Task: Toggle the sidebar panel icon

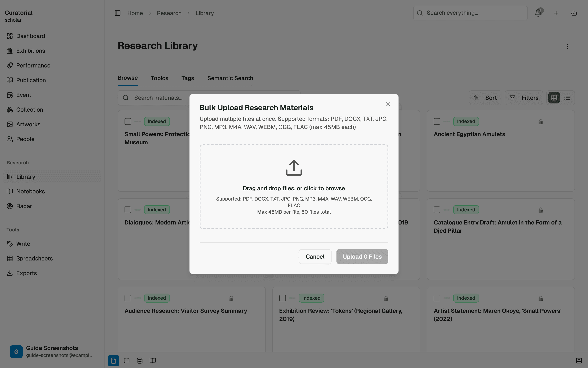Action: [x=118, y=13]
